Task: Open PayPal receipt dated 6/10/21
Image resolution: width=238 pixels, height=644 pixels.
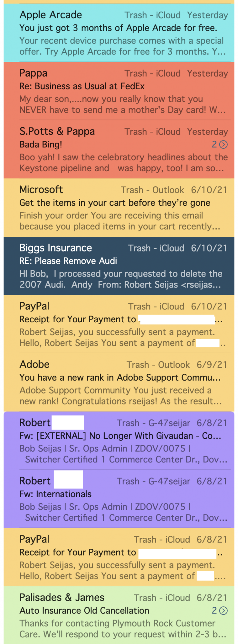Action: pos(119,324)
